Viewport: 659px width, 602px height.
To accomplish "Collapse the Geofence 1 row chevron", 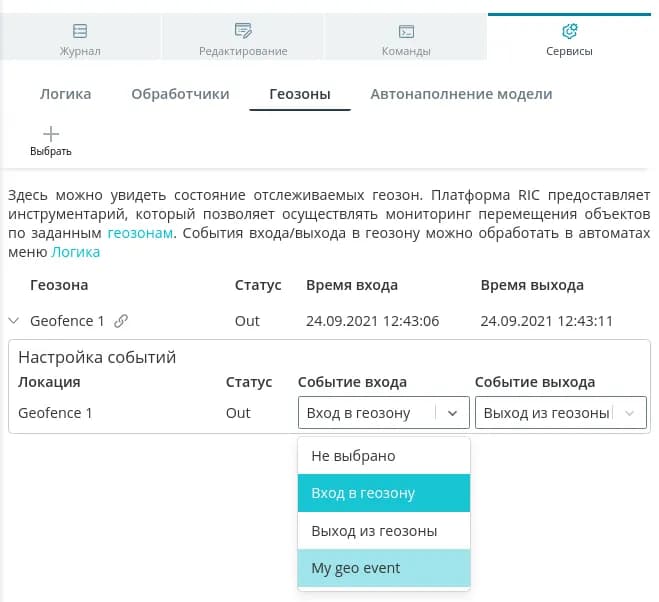I will [x=14, y=321].
